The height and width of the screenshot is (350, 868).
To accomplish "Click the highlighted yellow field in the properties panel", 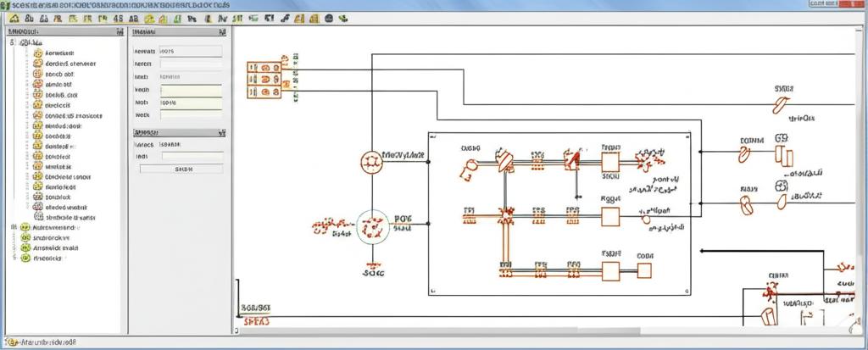I will pos(191,89).
